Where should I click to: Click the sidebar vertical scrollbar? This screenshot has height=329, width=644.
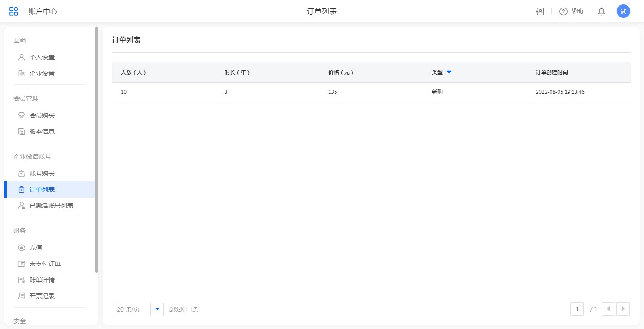pyautogui.click(x=97, y=149)
